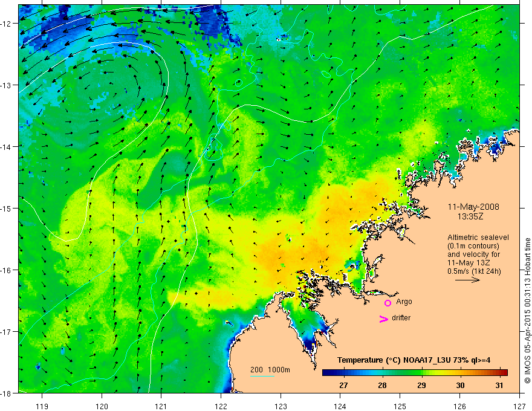
Task: Click longitude axis label 123
Action: click(281, 406)
